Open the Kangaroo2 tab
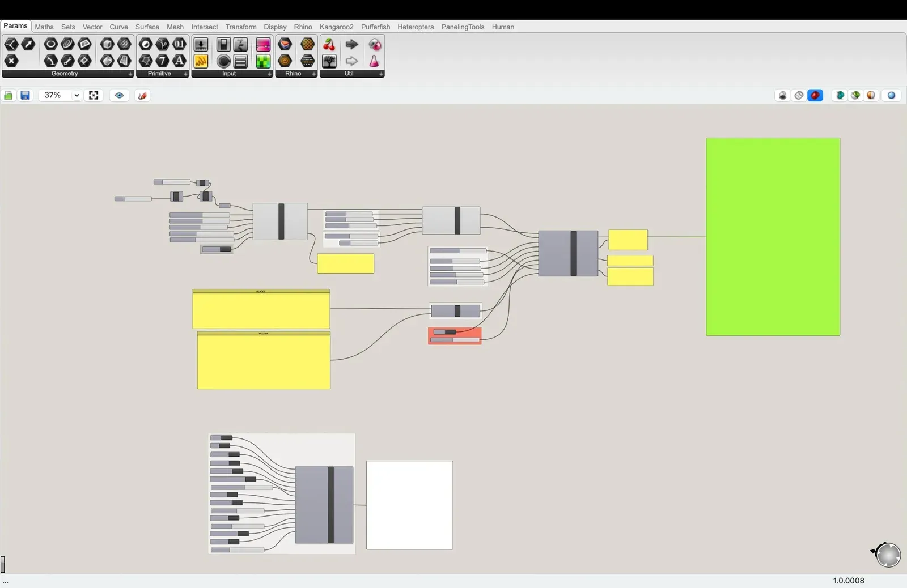The image size is (907, 588). (336, 27)
